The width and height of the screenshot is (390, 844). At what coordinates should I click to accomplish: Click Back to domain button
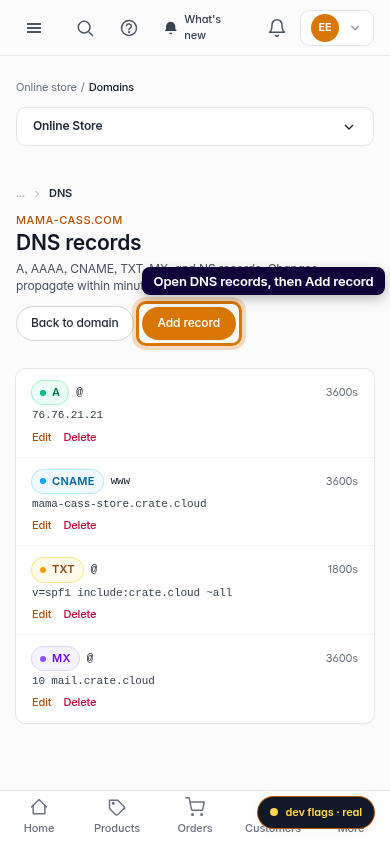75,323
